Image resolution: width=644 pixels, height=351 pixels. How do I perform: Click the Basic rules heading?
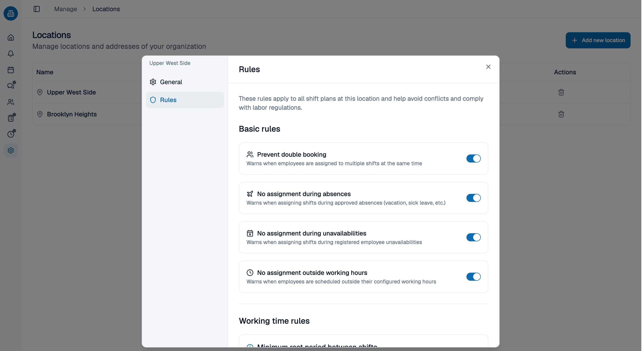click(259, 129)
